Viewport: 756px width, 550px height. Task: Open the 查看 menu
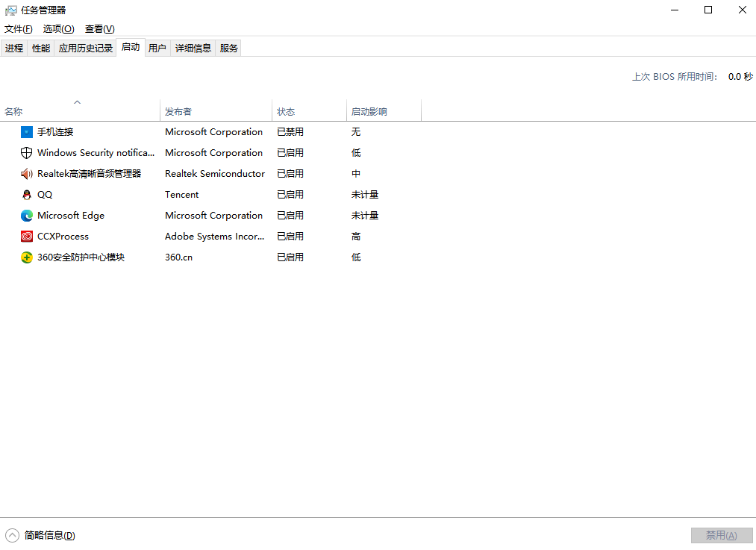pos(100,29)
